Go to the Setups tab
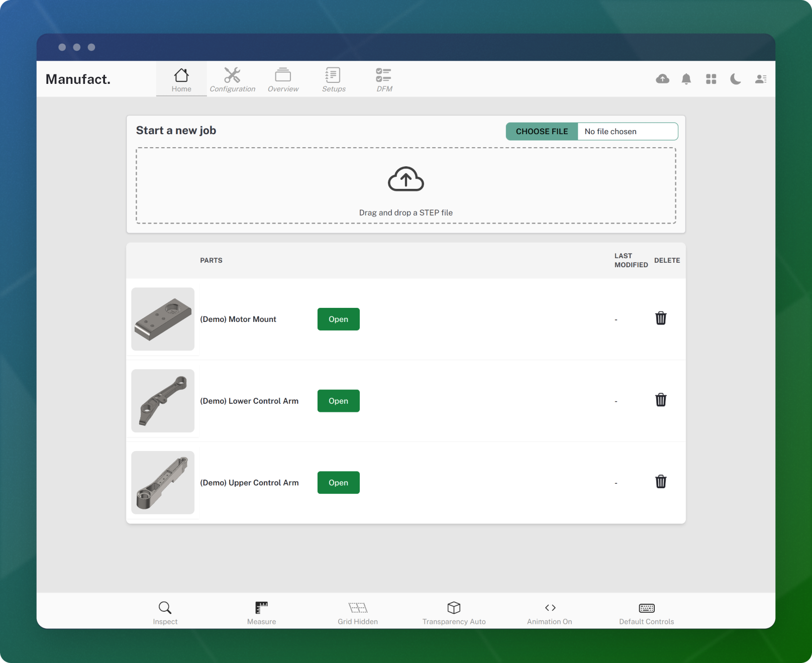The height and width of the screenshot is (663, 812). pyautogui.click(x=334, y=80)
